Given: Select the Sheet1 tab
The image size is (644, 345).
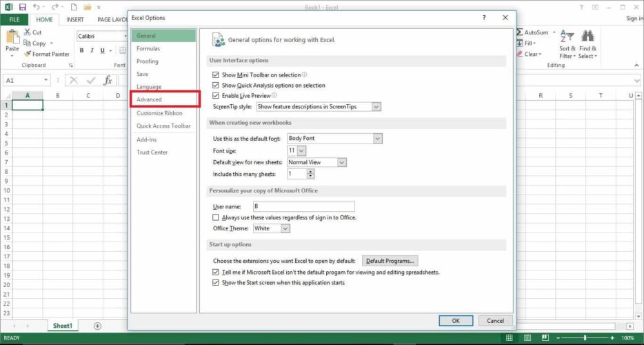Looking at the screenshot, I should tap(63, 326).
